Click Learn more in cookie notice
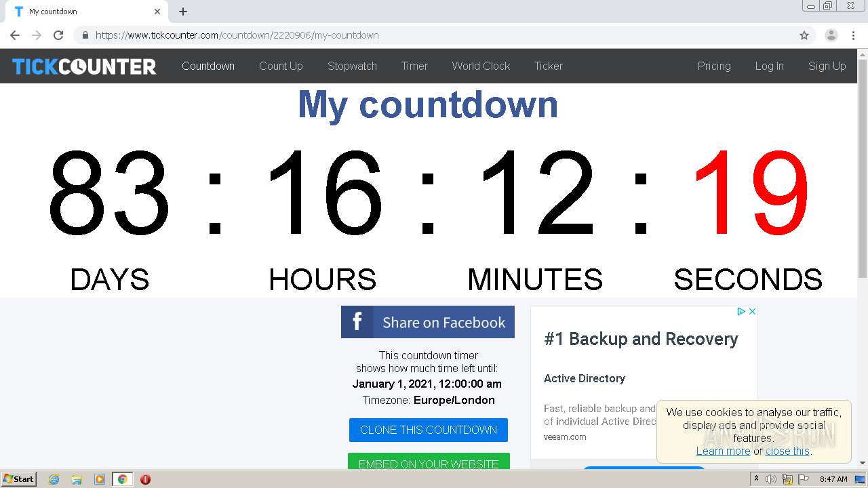This screenshot has height=488, width=868. tap(723, 451)
